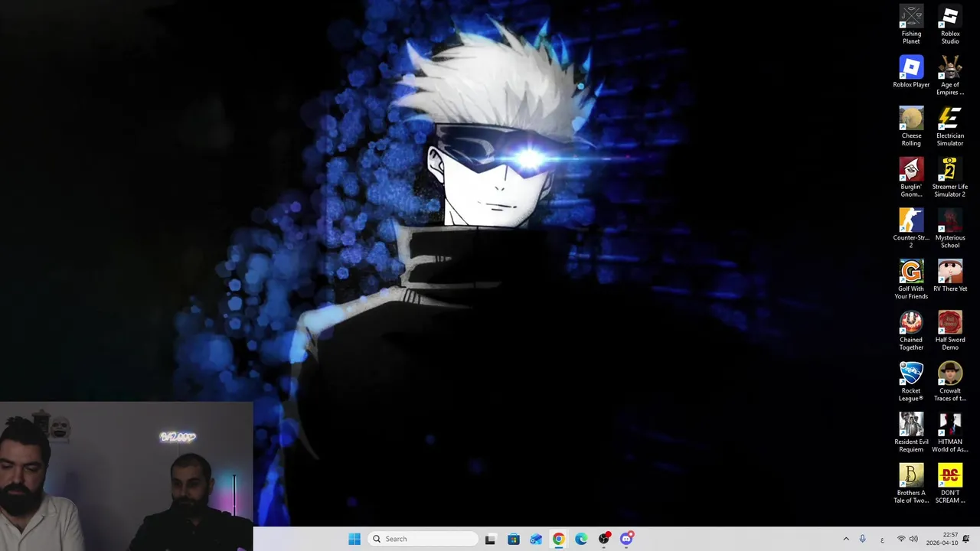Open Google Chrome from the taskbar
980x551 pixels.
pyautogui.click(x=559, y=539)
